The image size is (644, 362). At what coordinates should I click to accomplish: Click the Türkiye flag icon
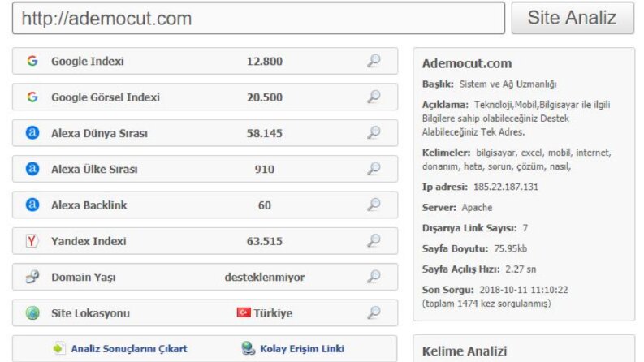[x=244, y=312]
